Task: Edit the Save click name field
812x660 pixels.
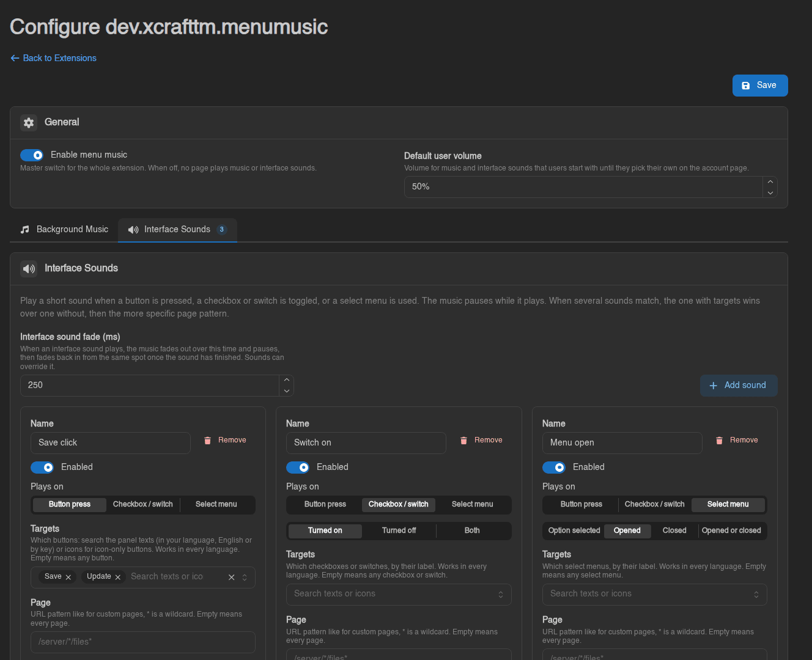Action: click(x=111, y=443)
